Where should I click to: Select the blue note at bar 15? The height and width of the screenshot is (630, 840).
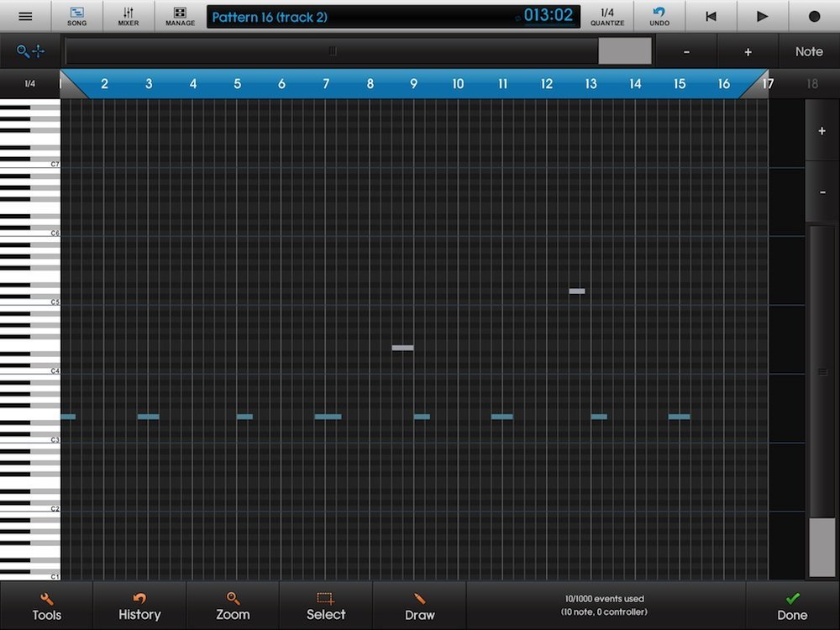(680, 417)
